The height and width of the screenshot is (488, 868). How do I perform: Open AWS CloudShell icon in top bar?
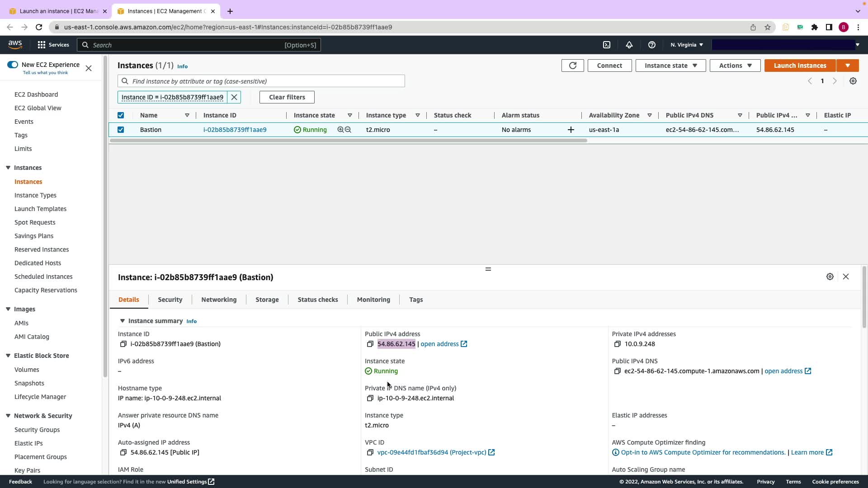(x=607, y=45)
